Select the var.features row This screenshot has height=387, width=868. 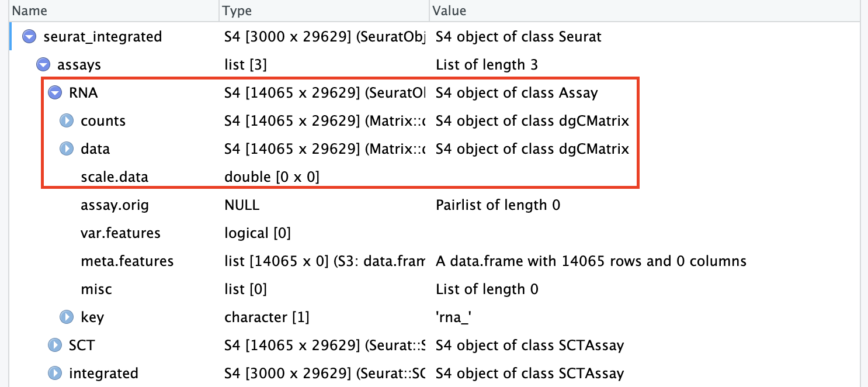[120, 233]
